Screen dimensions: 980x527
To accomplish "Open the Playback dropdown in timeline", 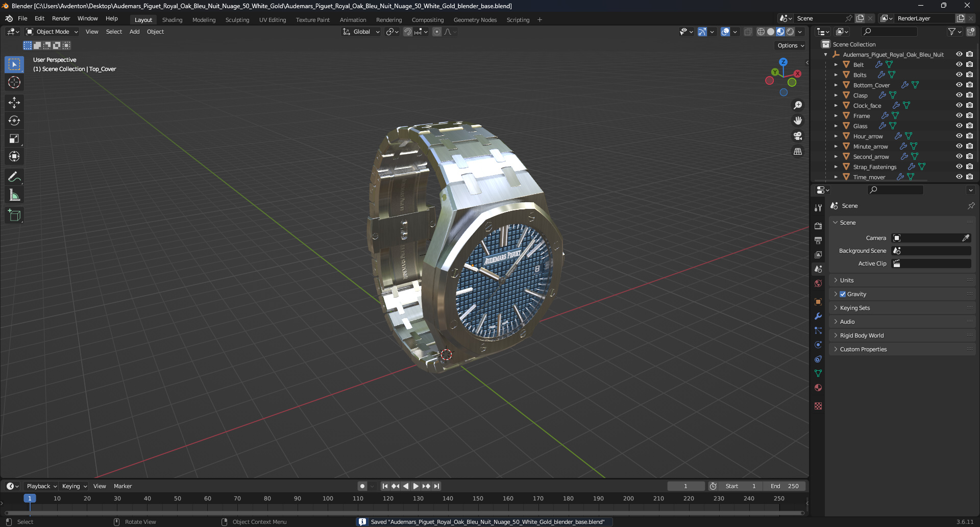I will point(42,486).
